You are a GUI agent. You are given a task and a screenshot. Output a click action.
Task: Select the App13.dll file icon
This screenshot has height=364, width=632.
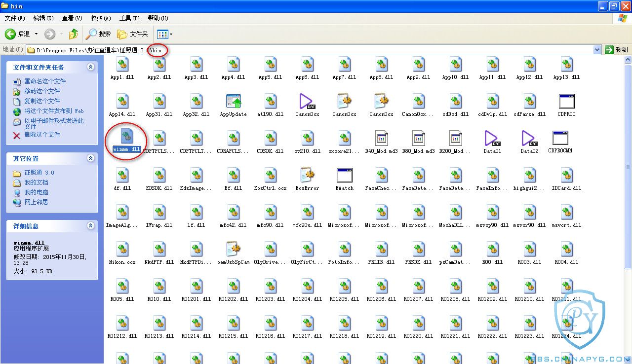click(x=567, y=64)
